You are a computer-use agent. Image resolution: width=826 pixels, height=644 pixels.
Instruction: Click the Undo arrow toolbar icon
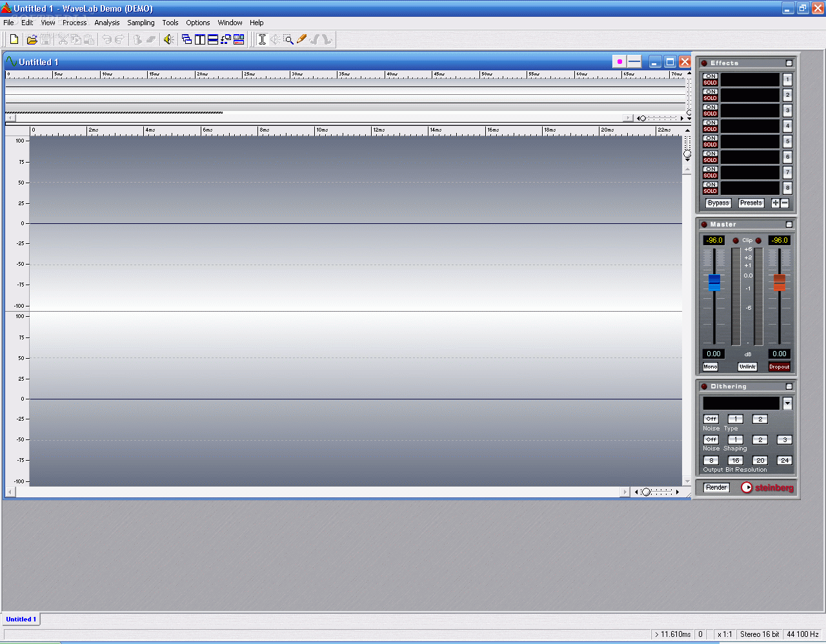click(x=107, y=39)
